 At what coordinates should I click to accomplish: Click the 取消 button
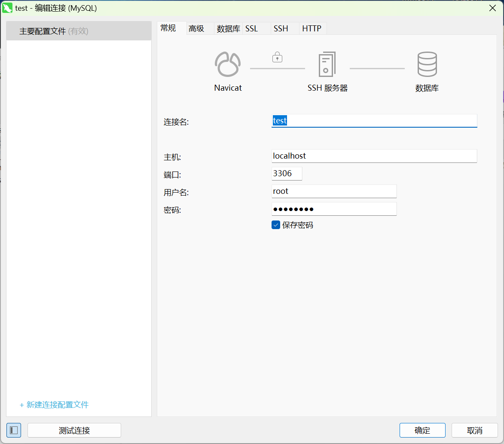pyautogui.click(x=475, y=430)
